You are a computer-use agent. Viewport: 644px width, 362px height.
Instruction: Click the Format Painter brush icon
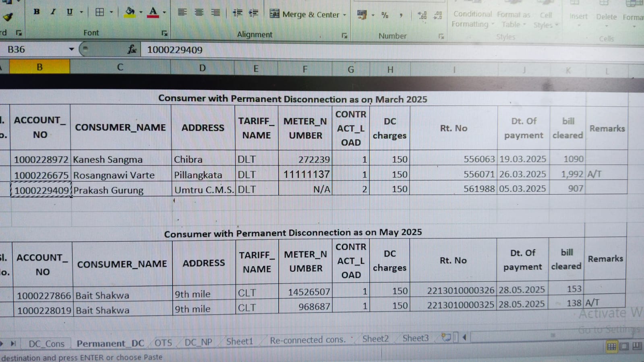click(x=8, y=17)
